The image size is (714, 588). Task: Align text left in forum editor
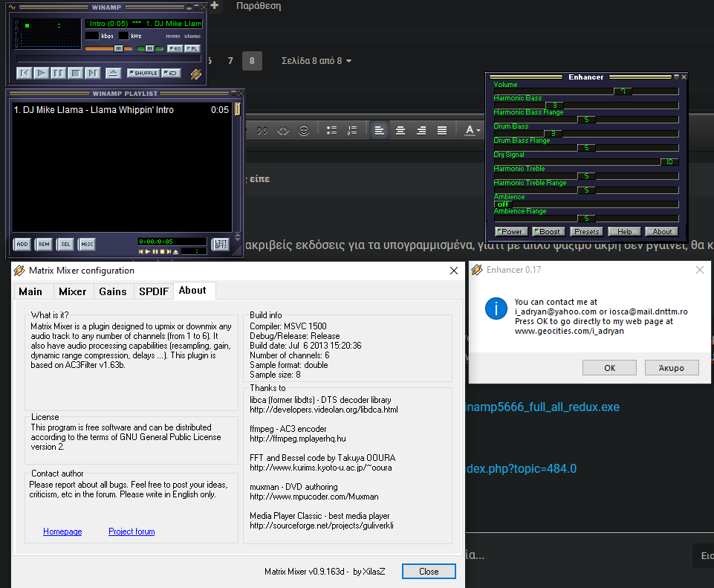coord(380,131)
